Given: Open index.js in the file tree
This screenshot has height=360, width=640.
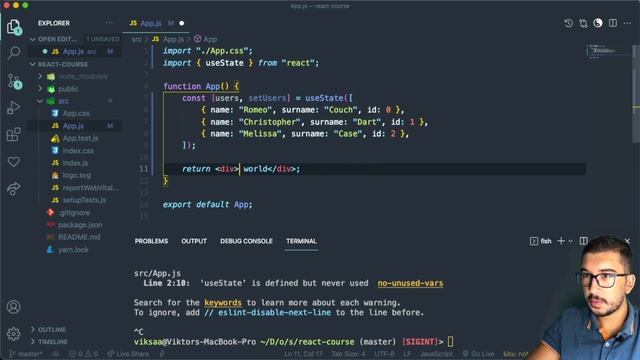Looking at the screenshot, I should [75, 163].
